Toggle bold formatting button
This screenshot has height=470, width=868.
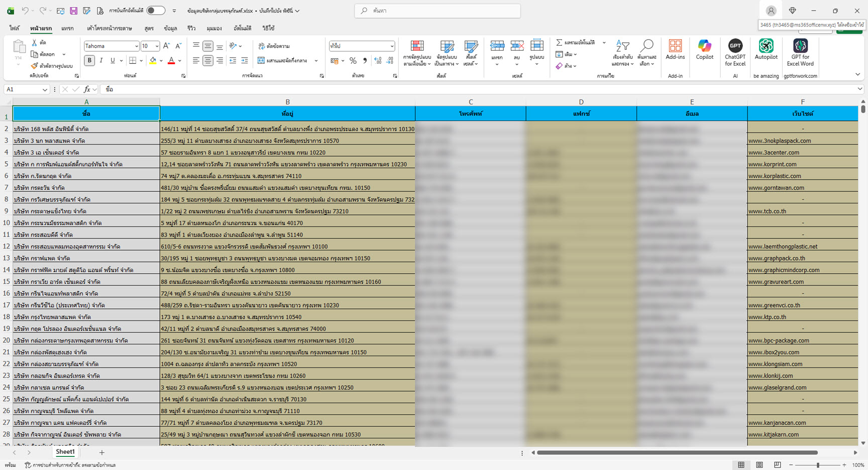[89, 61]
